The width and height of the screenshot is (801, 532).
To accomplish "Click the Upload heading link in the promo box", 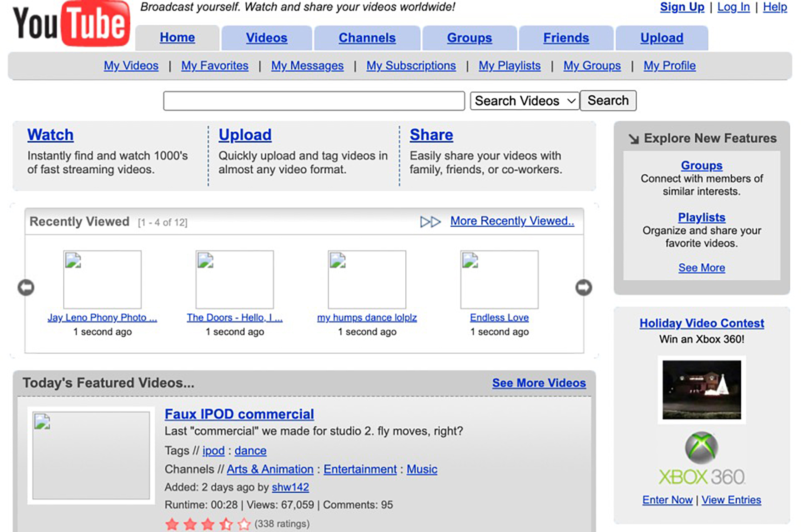I will click(x=245, y=135).
